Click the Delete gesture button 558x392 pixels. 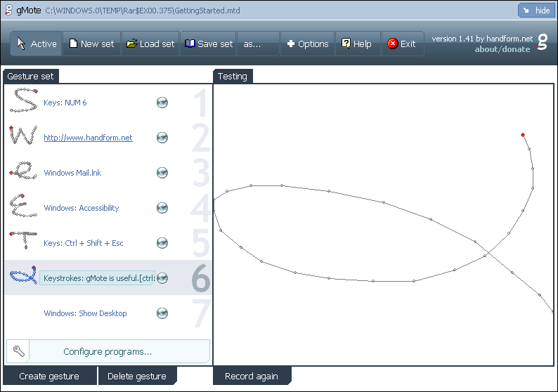(137, 376)
